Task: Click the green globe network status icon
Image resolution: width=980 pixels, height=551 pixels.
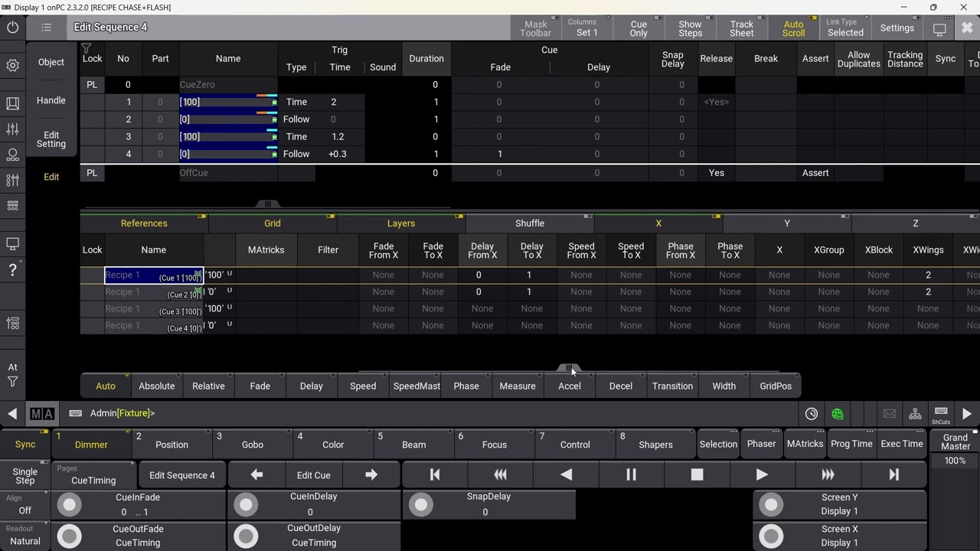Action: (838, 414)
